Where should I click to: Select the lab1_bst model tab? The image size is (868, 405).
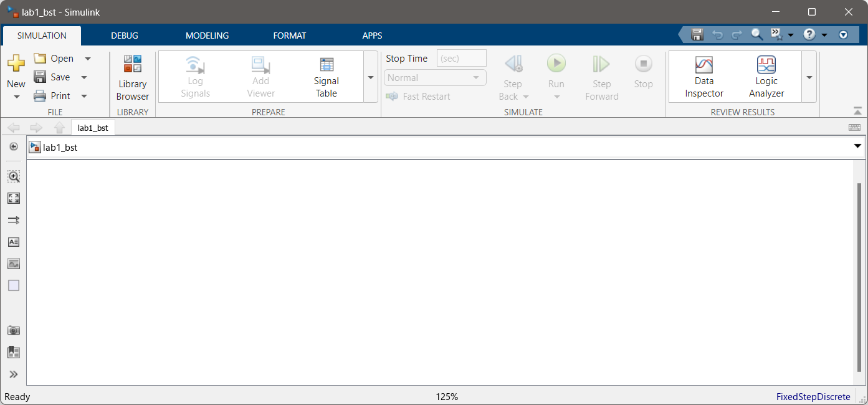pyautogui.click(x=93, y=128)
